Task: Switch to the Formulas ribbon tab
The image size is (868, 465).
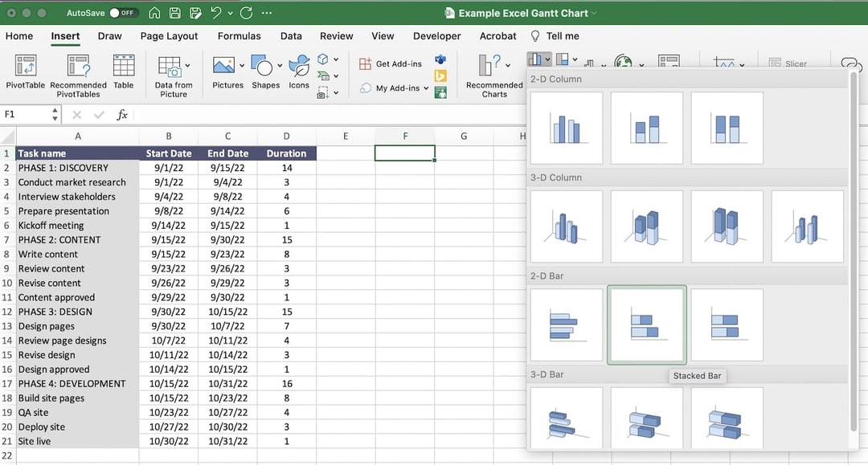Action: [x=239, y=36]
